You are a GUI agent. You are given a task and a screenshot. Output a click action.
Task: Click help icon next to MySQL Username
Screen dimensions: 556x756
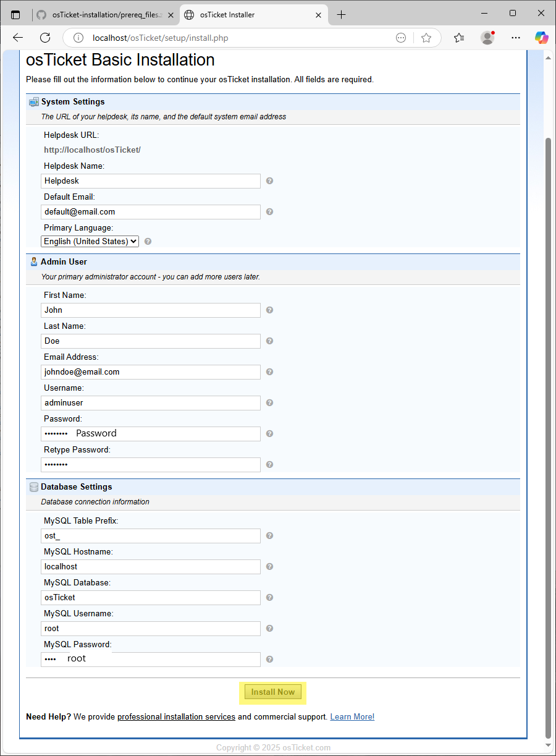[x=269, y=629]
